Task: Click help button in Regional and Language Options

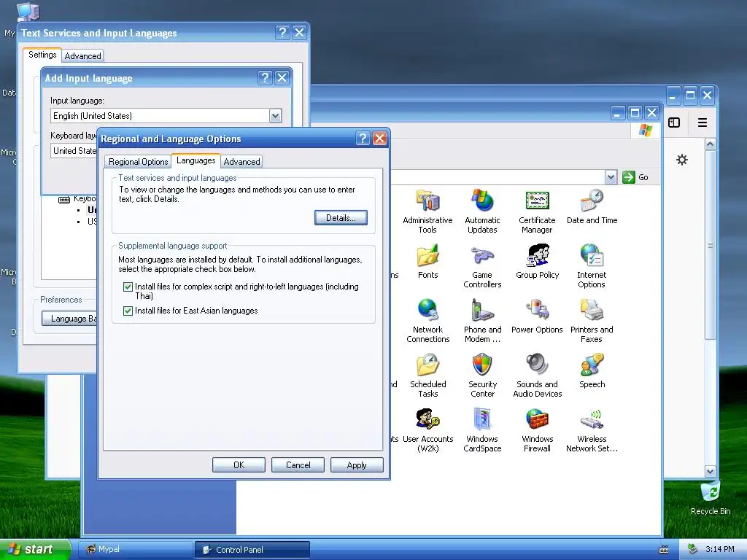Action: coord(363,139)
